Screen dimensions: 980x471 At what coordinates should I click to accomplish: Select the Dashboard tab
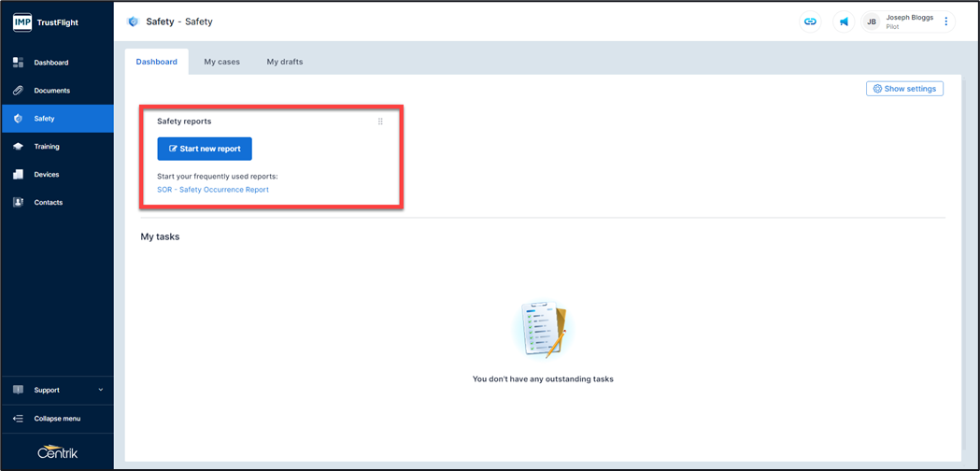pyautogui.click(x=156, y=62)
